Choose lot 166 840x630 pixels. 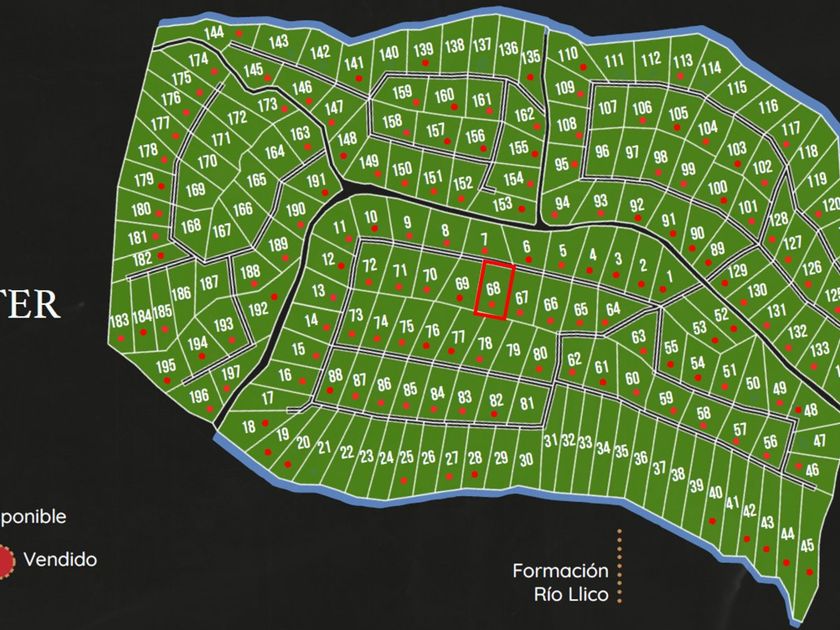[x=243, y=208]
